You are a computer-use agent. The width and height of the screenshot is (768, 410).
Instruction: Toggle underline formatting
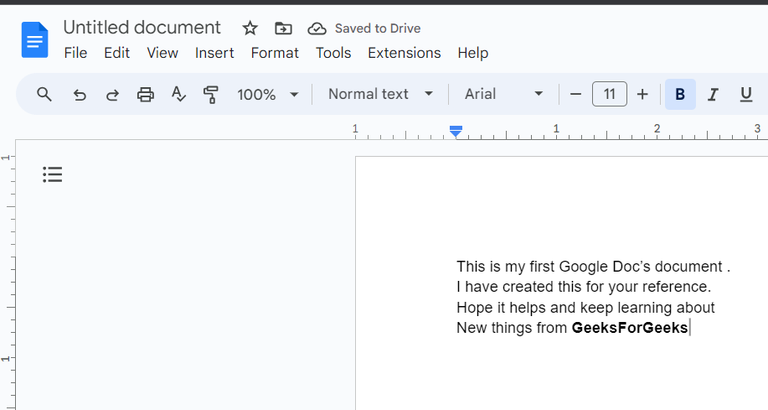click(x=746, y=94)
